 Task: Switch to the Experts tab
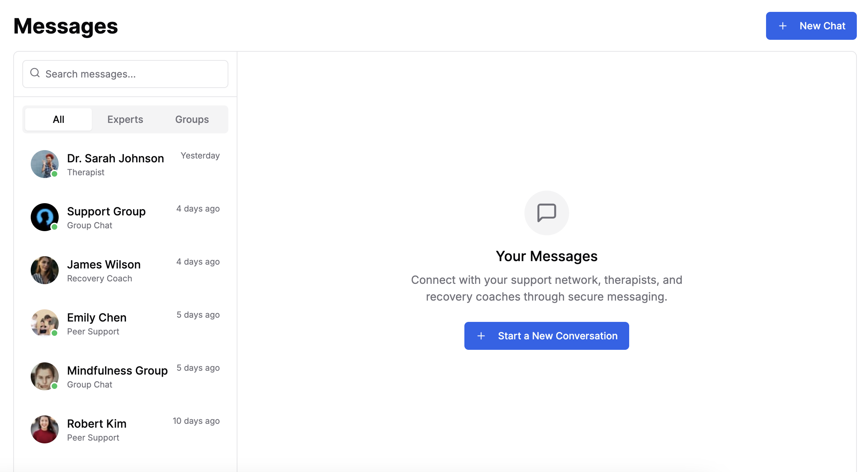pos(125,119)
